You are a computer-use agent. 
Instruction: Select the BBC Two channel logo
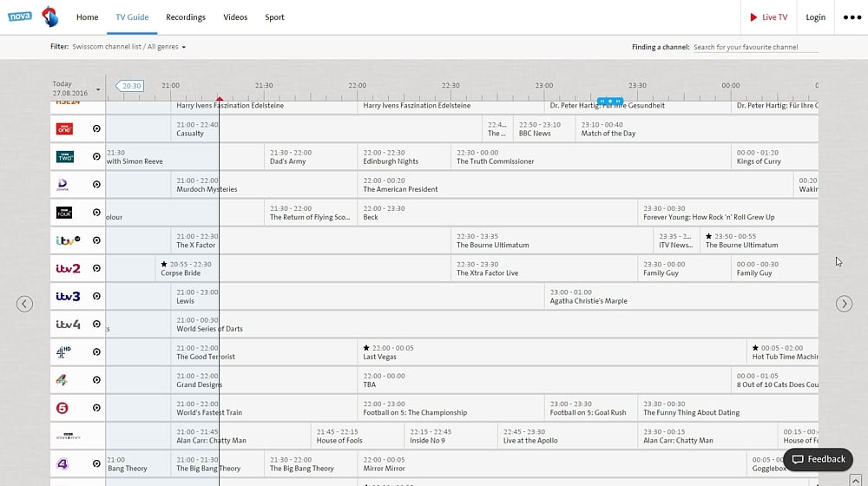pyautogui.click(x=65, y=157)
